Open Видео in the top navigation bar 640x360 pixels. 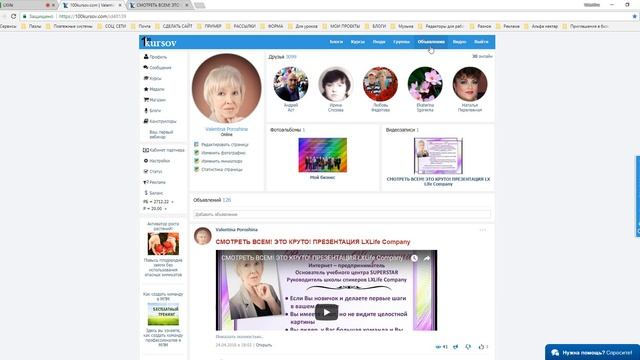click(459, 42)
